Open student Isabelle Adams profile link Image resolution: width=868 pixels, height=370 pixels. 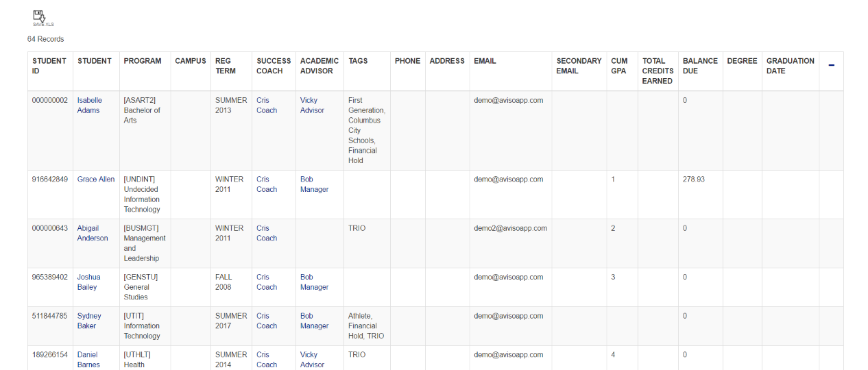coord(90,106)
